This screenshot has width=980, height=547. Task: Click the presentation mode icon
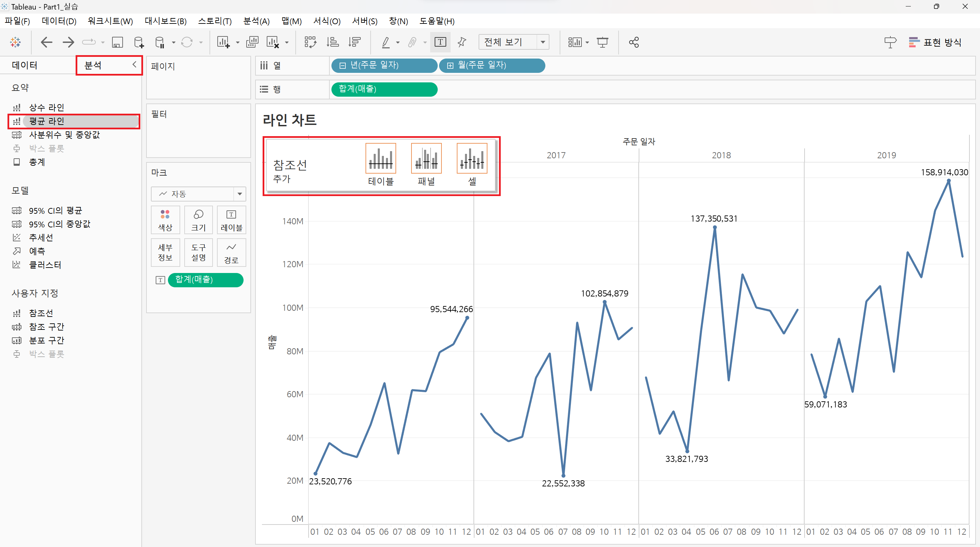click(x=603, y=42)
